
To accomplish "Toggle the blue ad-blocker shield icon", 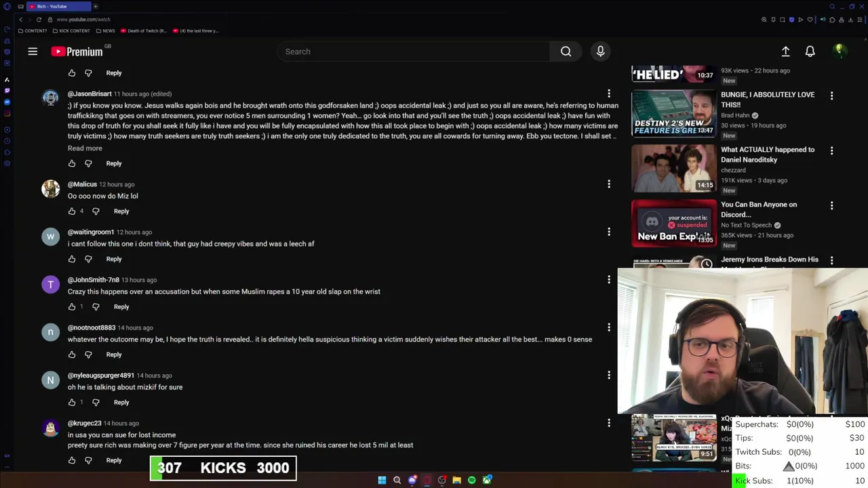I will 791,20.
